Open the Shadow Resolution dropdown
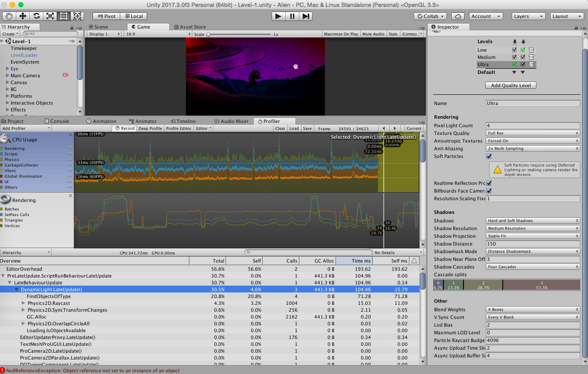 533,228
